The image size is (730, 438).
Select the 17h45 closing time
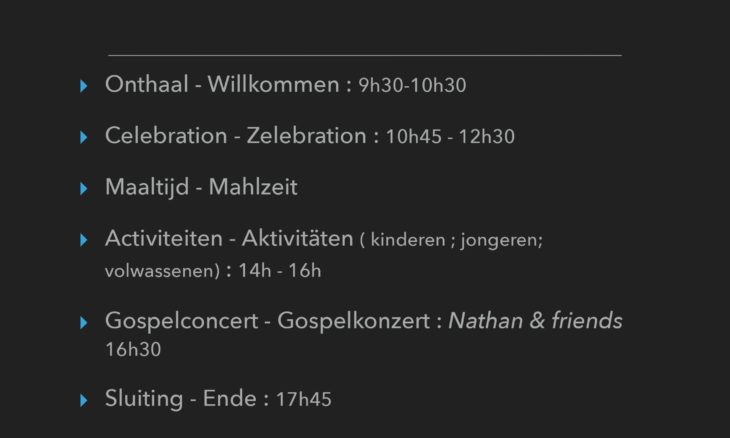click(x=304, y=399)
